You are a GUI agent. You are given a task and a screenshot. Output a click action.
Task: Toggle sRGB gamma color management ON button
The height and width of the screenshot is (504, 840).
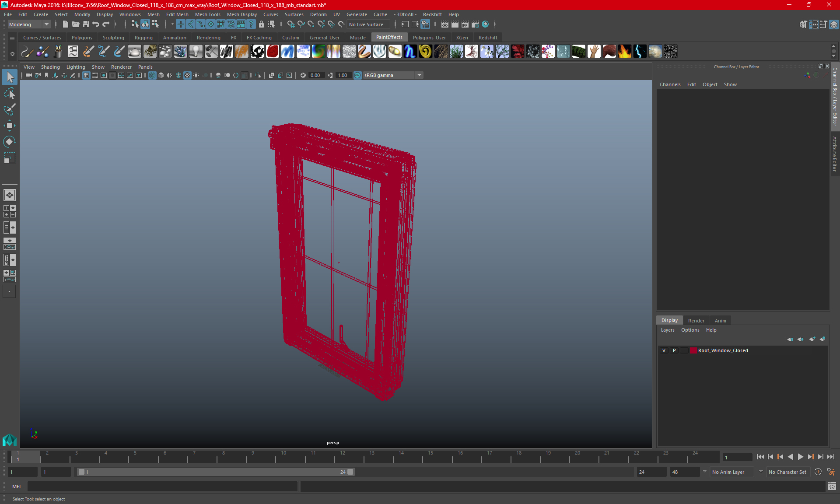pos(357,75)
